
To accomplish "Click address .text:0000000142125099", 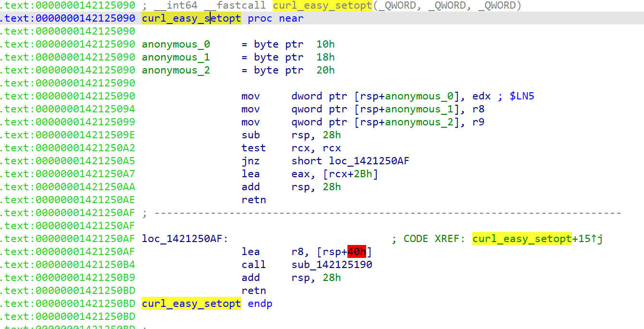I will coord(68,122).
